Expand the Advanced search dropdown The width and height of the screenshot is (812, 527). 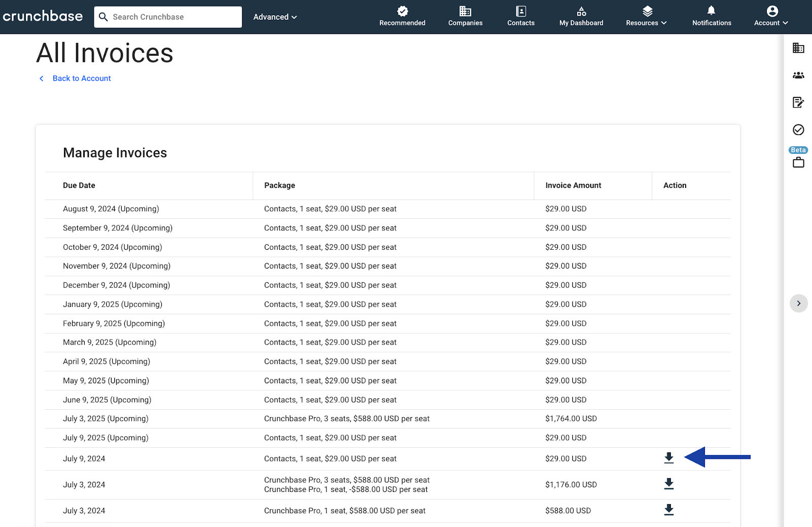(275, 17)
